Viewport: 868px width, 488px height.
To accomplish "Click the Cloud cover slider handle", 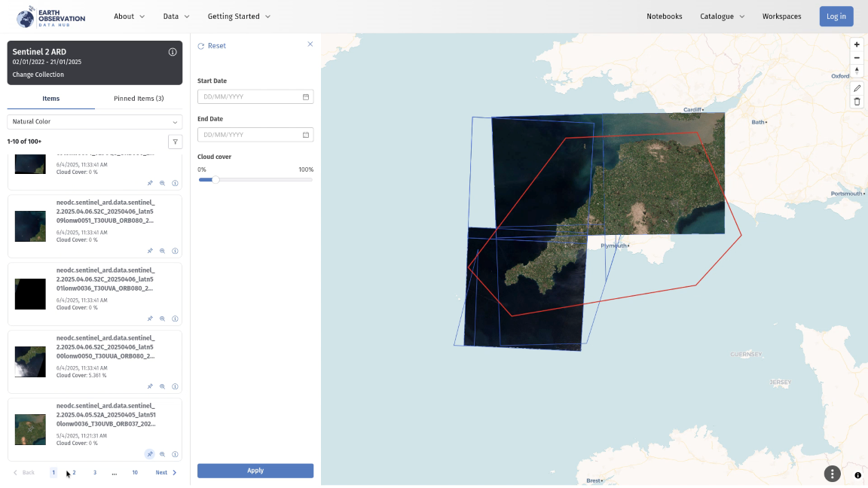I will tap(215, 180).
